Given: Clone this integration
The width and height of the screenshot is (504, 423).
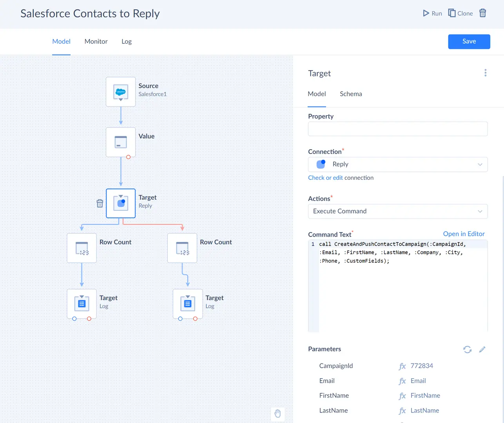Looking at the screenshot, I should pyautogui.click(x=460, y=13).
